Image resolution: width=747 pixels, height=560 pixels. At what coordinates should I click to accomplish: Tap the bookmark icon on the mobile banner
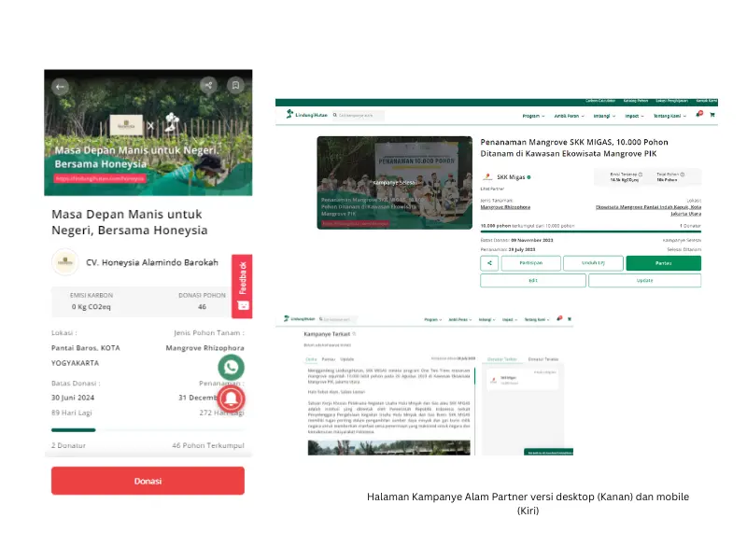(x=235, y=86)
